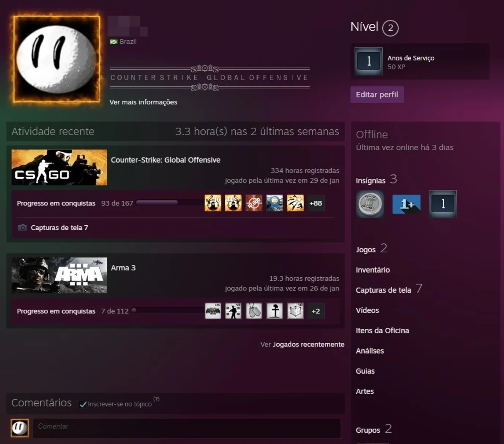The height and width of the screenshot is (444, 504).
Task: Show the +2 remaining Arma 3 achievements
Action: [x=316, y=311]
